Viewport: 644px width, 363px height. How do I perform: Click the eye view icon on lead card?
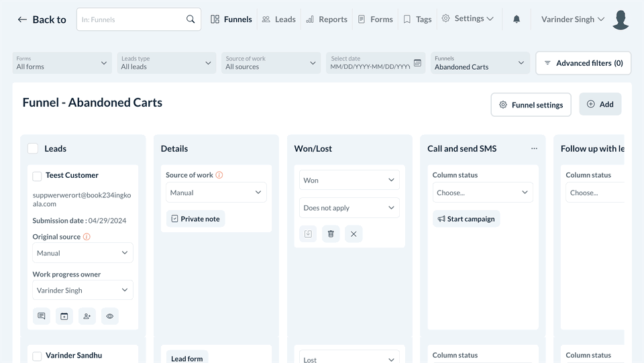click(110, 316)
